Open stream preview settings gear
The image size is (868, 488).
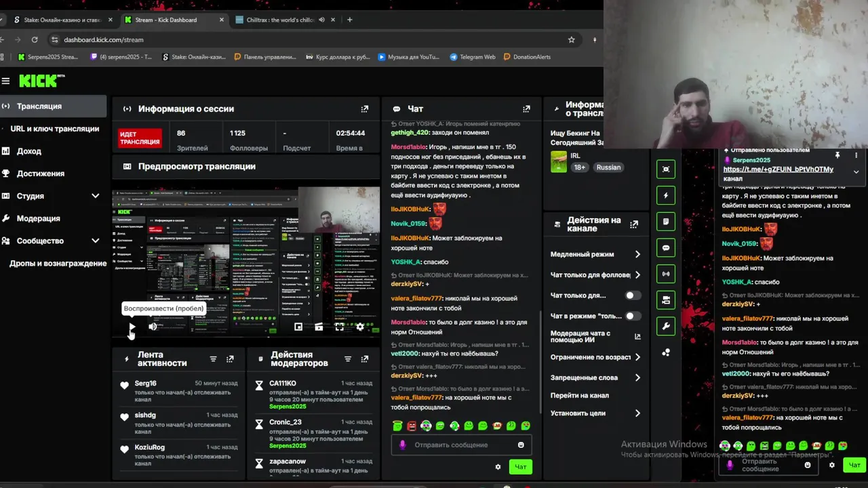point(360,327)
